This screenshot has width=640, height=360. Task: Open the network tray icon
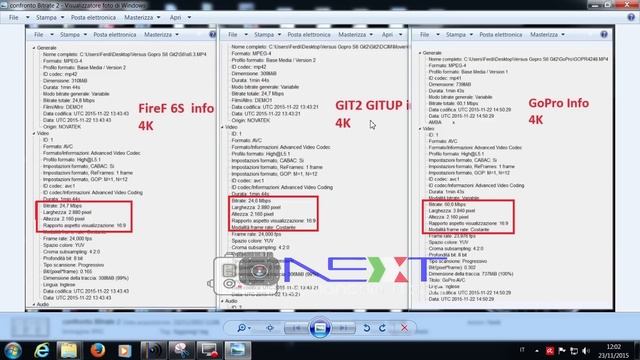point(574,351)
